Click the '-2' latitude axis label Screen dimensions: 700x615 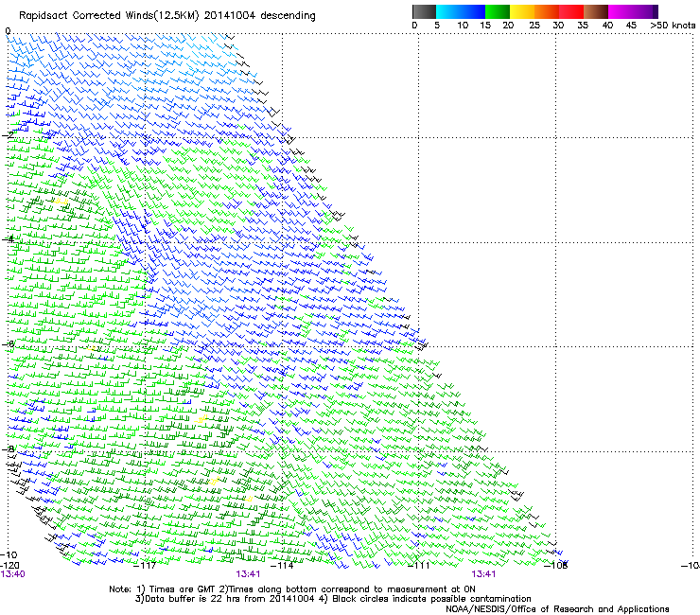8,135
